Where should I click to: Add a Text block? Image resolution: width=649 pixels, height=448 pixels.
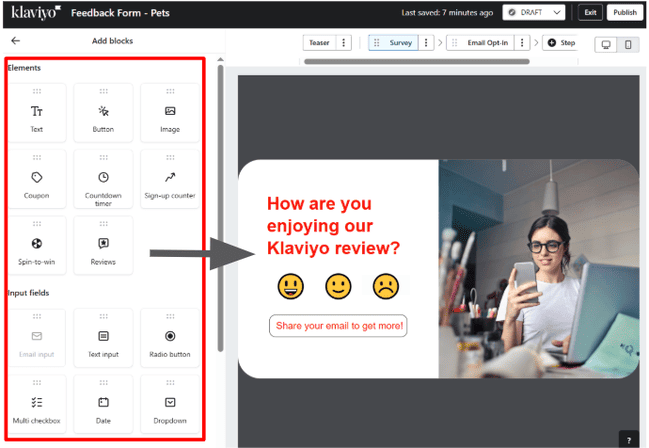[x=37, y=114]
